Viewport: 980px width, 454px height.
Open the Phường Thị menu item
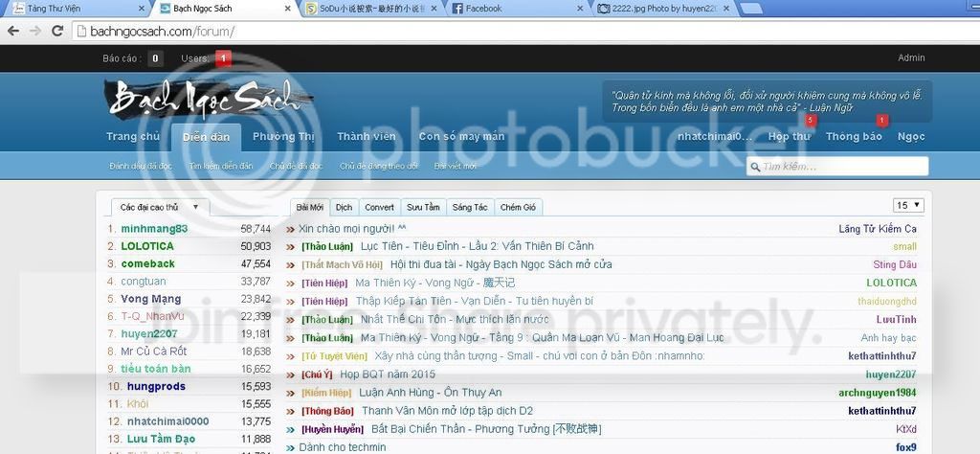(283, 137)
